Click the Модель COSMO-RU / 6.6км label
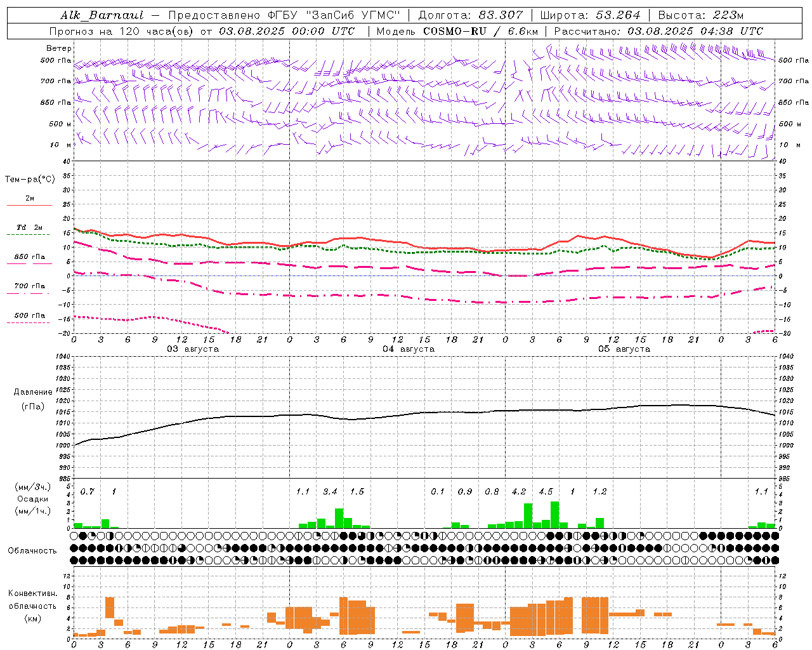Screen dimensions: 812x650 click(x=457, y=31)
